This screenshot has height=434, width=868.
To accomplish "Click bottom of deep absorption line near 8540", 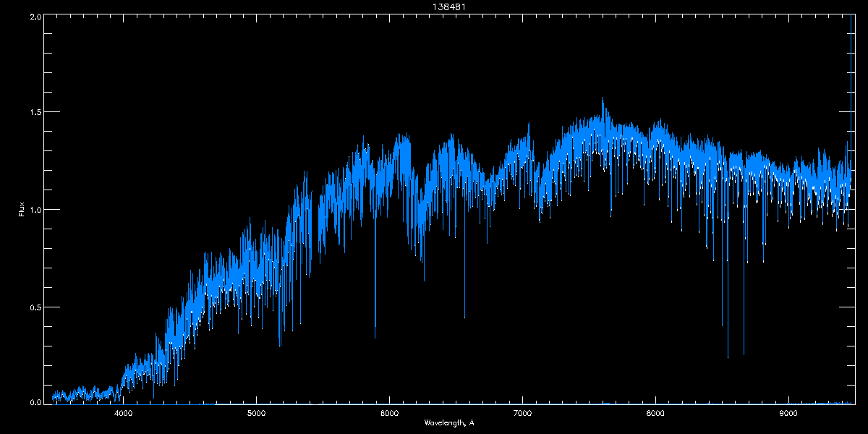I will [728, 357].
